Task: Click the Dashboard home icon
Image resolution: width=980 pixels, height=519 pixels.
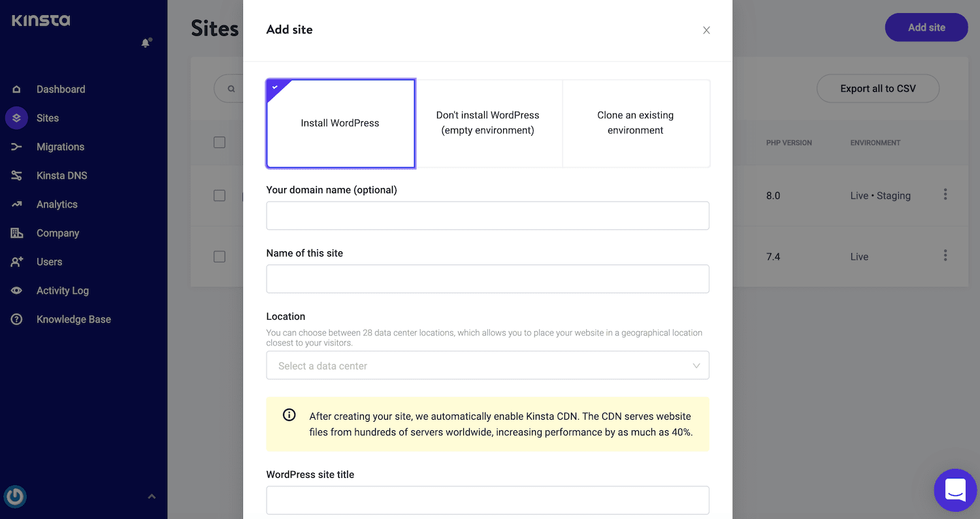Action: click(x=17, y=89)
